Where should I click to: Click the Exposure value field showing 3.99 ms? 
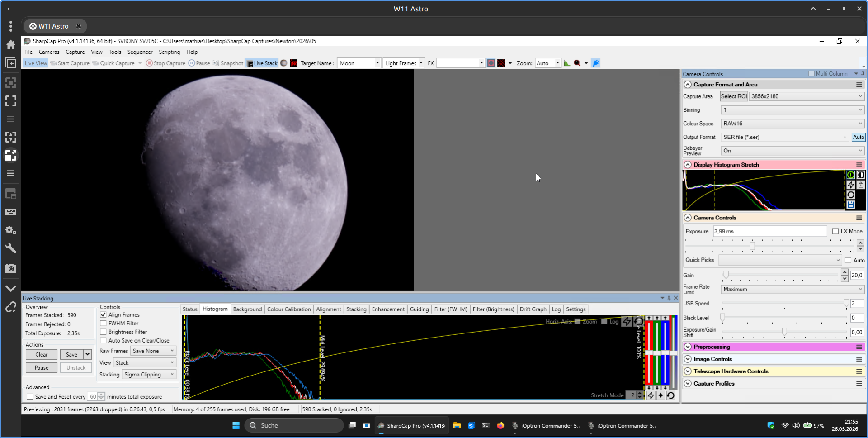click(770, 231)
